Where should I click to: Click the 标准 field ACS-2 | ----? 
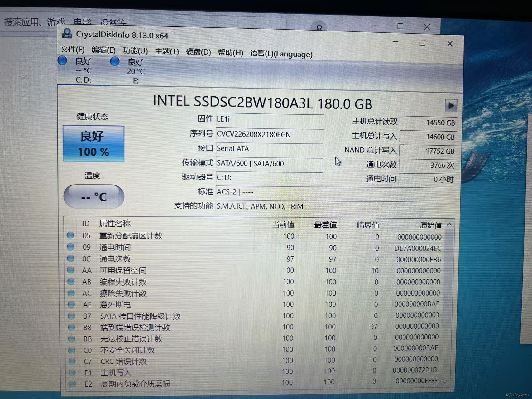(x=335, y=192)
